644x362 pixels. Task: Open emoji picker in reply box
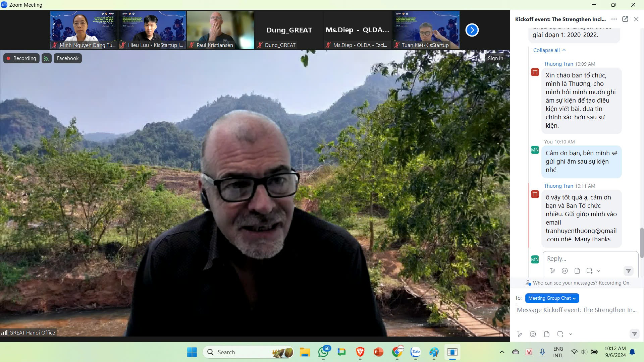pos(565,271)
